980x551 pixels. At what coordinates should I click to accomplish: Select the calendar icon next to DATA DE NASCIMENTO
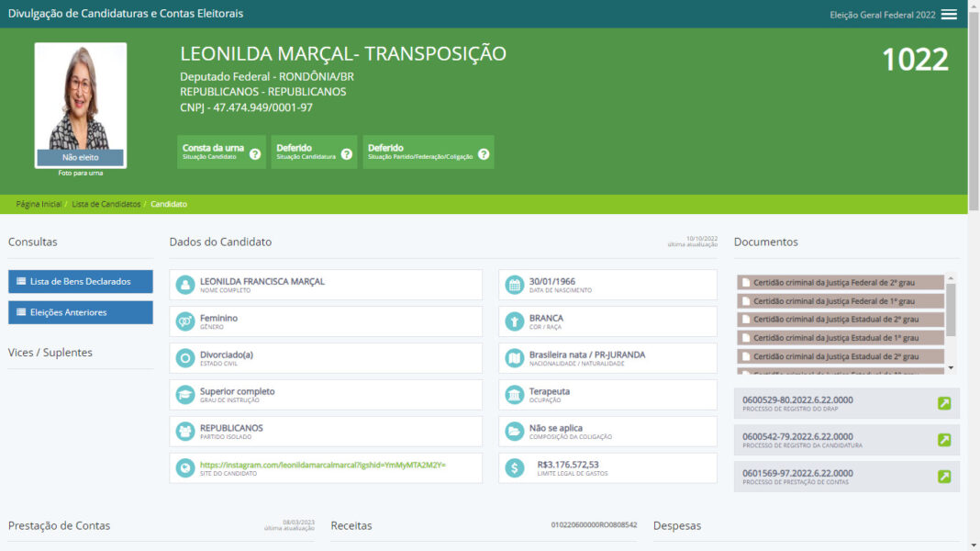point(514,284)
